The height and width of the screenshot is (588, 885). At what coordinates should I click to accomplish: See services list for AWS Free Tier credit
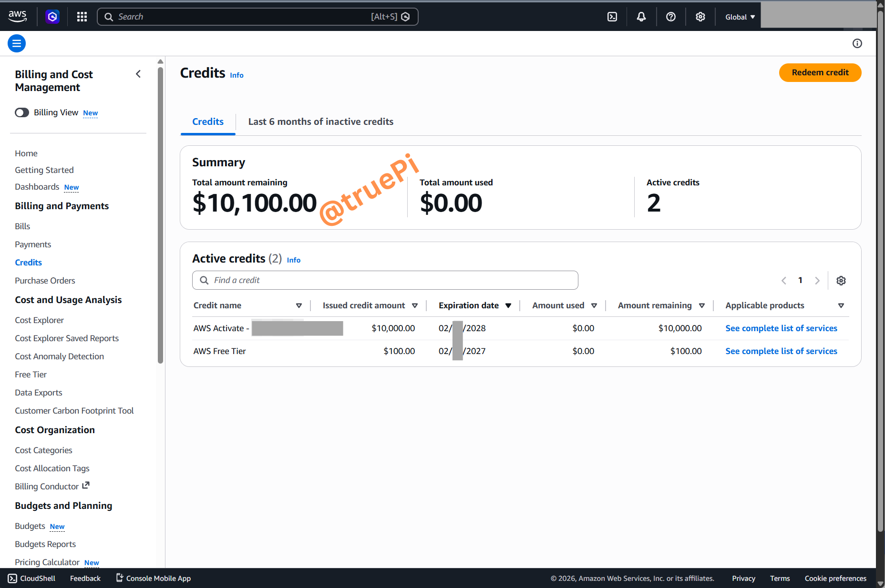tap(781, 351)
